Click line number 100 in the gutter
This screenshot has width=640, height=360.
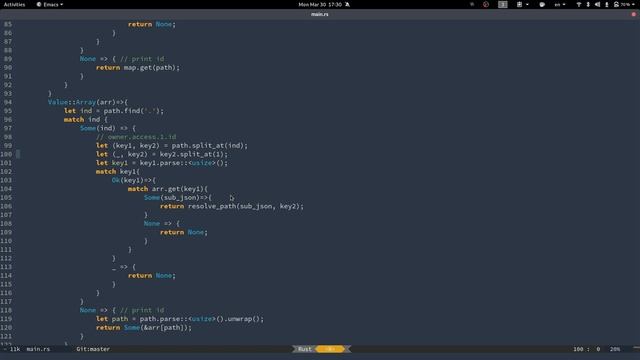click(x=6, y=154)
